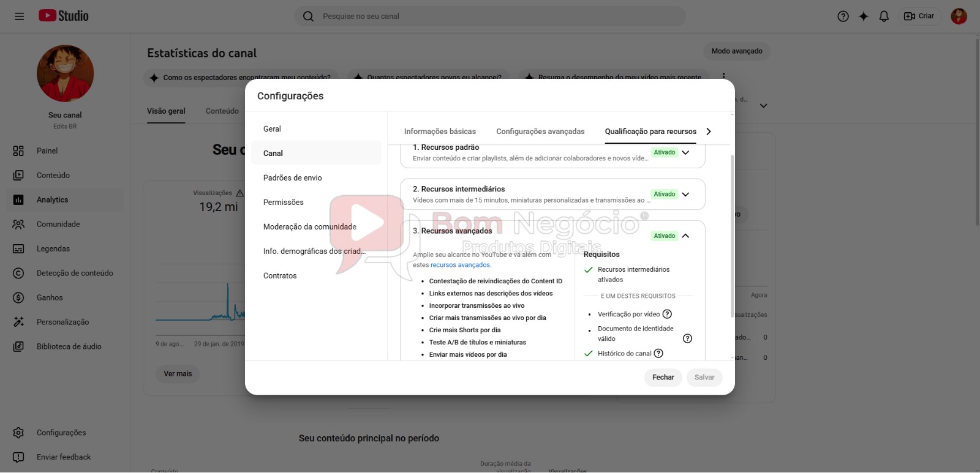The image size is (980, 473).
Task: Open Conteúdo icon in sidebar
Action: click(18, 175)
